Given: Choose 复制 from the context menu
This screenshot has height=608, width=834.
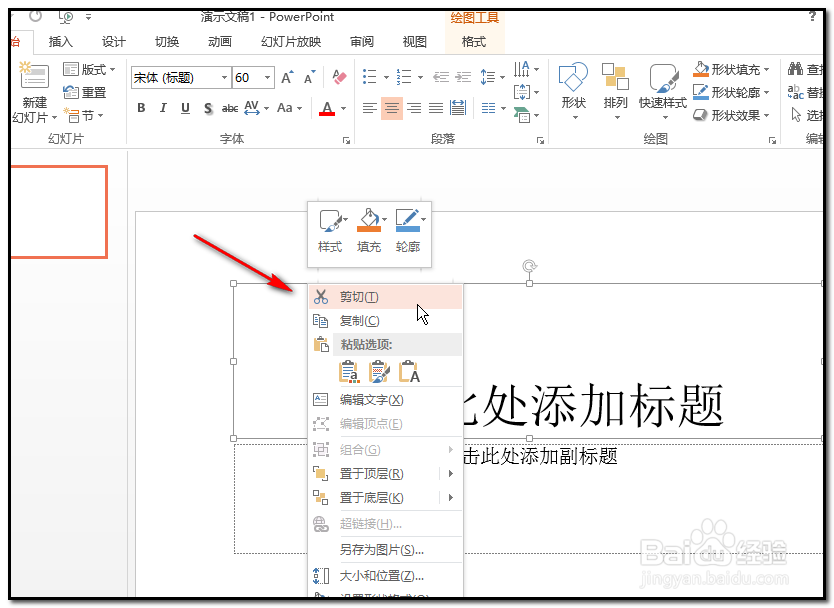Looking at the screenshot, I should [x=360, y=320].
